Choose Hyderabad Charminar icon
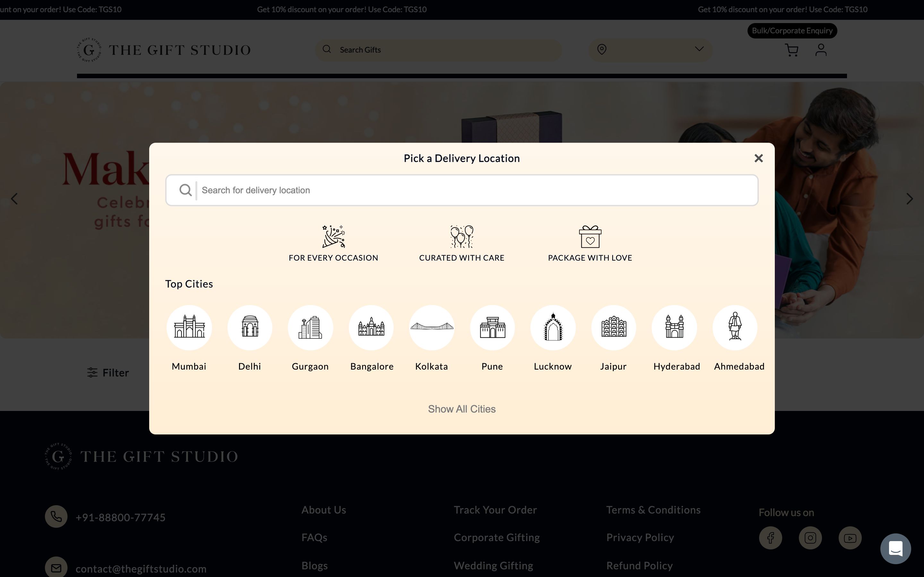 coord(674,327)
